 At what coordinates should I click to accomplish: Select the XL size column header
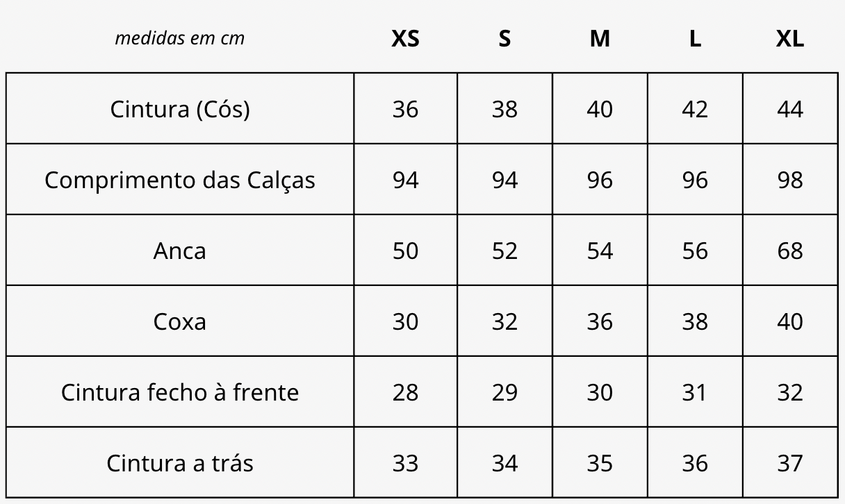[x=789, y=39]
